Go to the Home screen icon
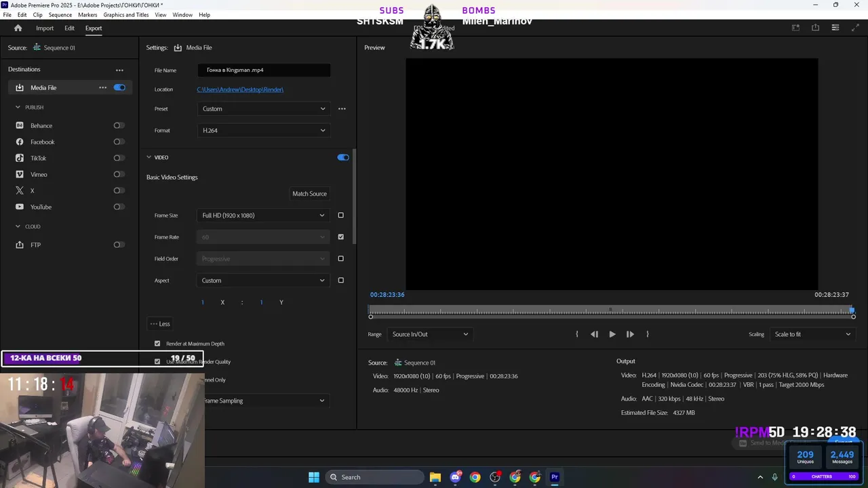The width and height of the screenshot is (868, 488). [18, 28]
